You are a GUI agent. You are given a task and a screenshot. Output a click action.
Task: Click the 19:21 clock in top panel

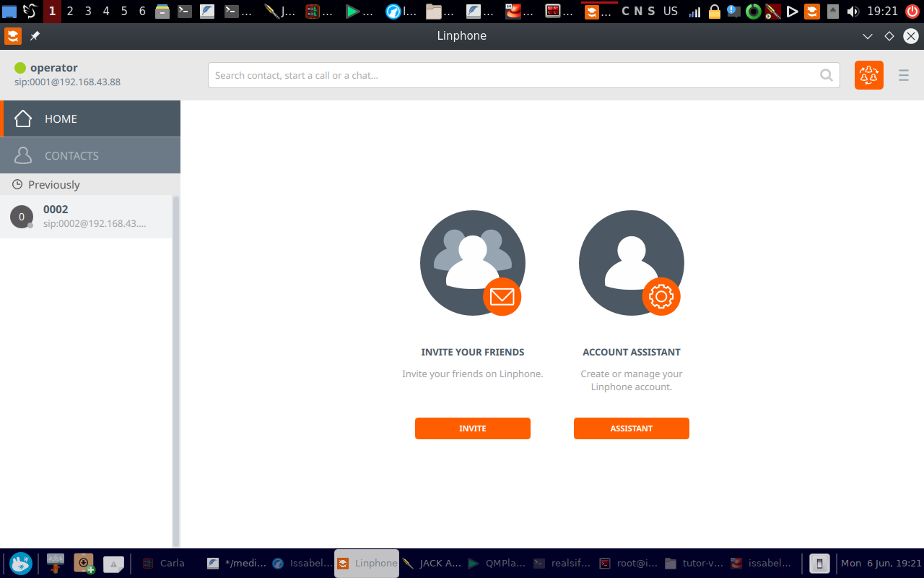[882, 11]
